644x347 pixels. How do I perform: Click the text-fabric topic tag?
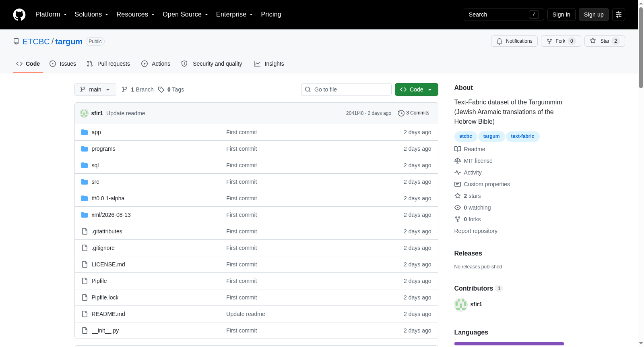[522, 136]
